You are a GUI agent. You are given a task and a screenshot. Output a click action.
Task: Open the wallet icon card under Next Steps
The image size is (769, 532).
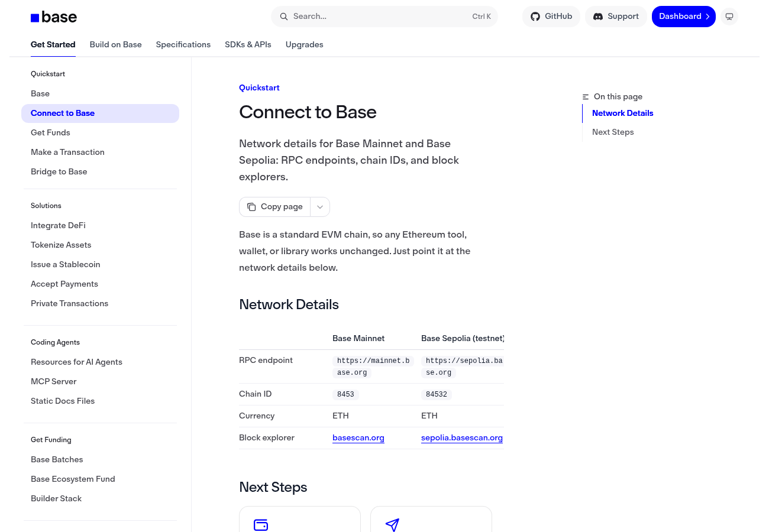(300, 519)
